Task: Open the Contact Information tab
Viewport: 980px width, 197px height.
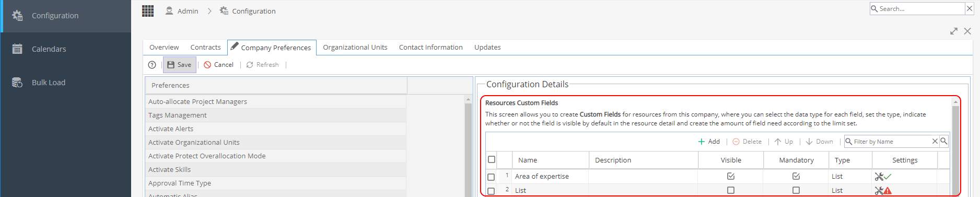Action: point(431,47)
